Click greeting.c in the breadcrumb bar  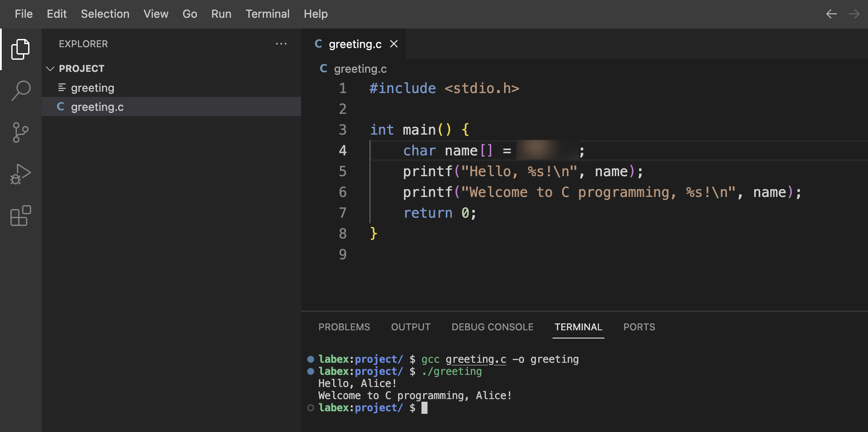pyautogui.click(x=360, y=69)
